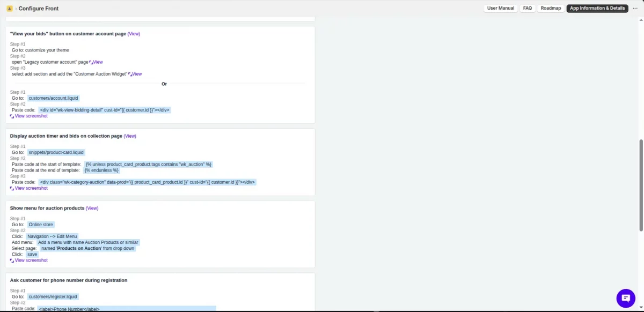Viewport: 644px width, 312px height.
Task: Click snippets/product-card.liquid code snippet
Action: [x=56, y=152]
